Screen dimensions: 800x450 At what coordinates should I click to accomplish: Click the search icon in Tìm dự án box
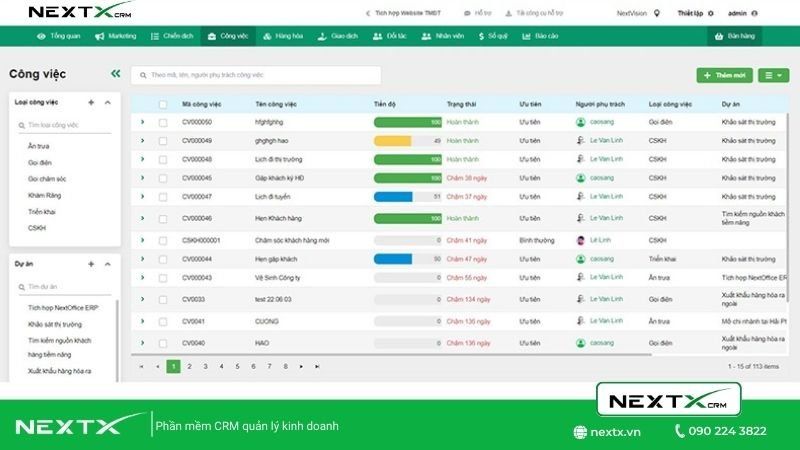point(21,287)
